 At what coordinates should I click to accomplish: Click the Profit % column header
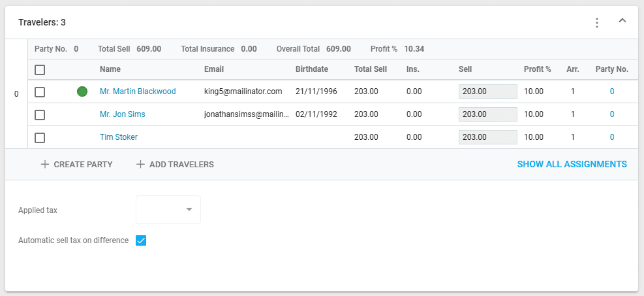click(537, 69)
